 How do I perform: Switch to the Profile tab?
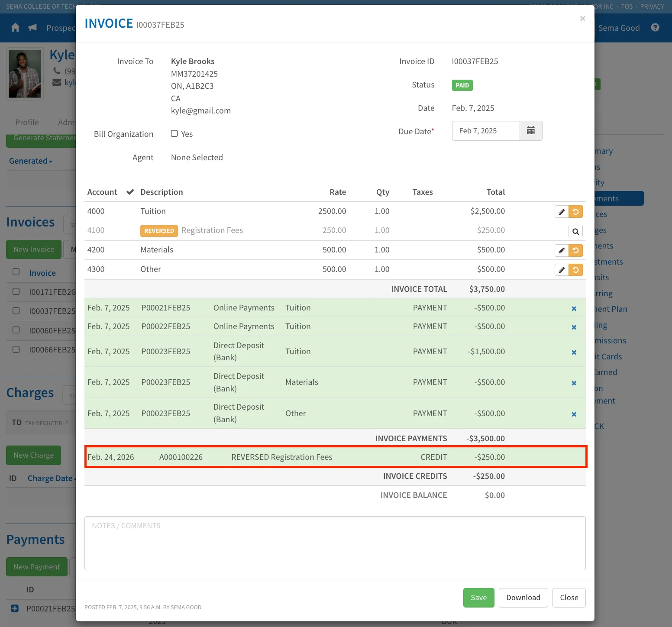[27, 122]
